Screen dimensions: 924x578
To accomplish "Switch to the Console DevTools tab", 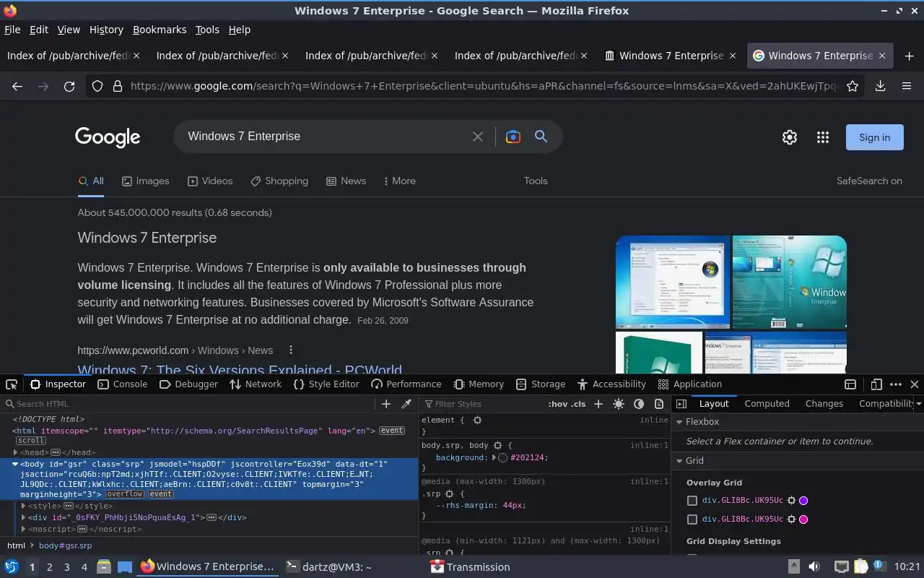I will click(123, 384).
